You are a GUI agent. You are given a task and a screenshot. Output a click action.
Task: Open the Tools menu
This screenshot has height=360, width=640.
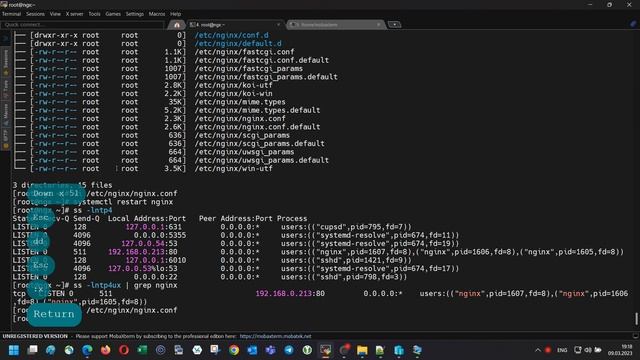click(94, 14)
